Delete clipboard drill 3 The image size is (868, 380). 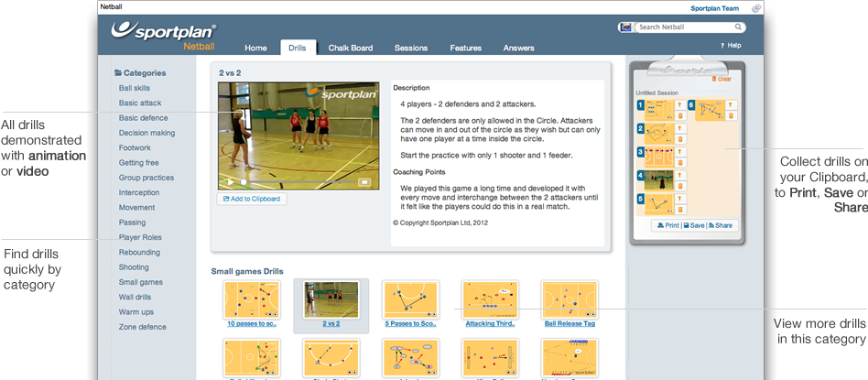[x=679, y=162]
